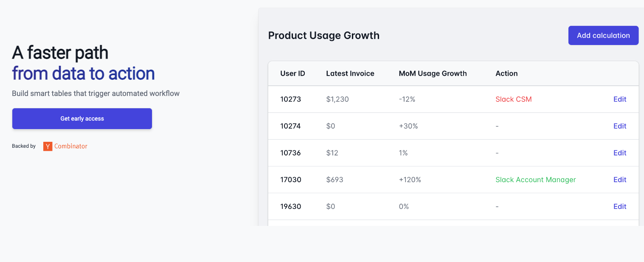Click user ID 10273 cell

[290, 99]
